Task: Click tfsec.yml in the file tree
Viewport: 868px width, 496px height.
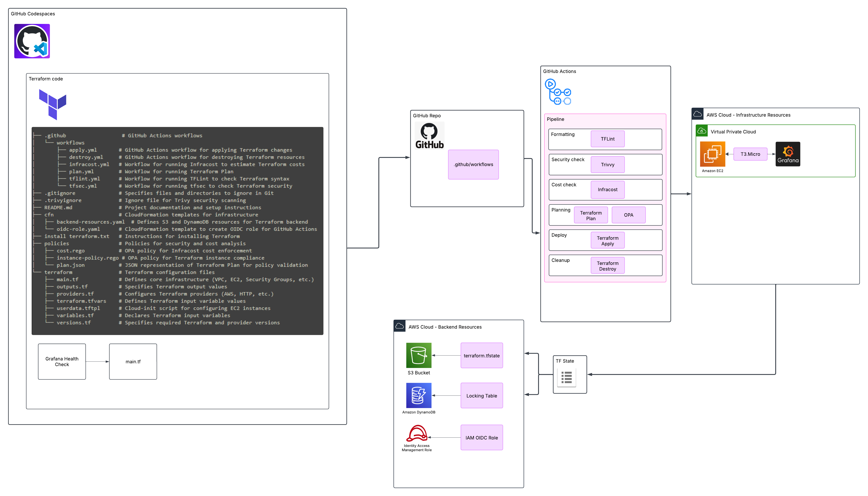Action: point(83,186)
